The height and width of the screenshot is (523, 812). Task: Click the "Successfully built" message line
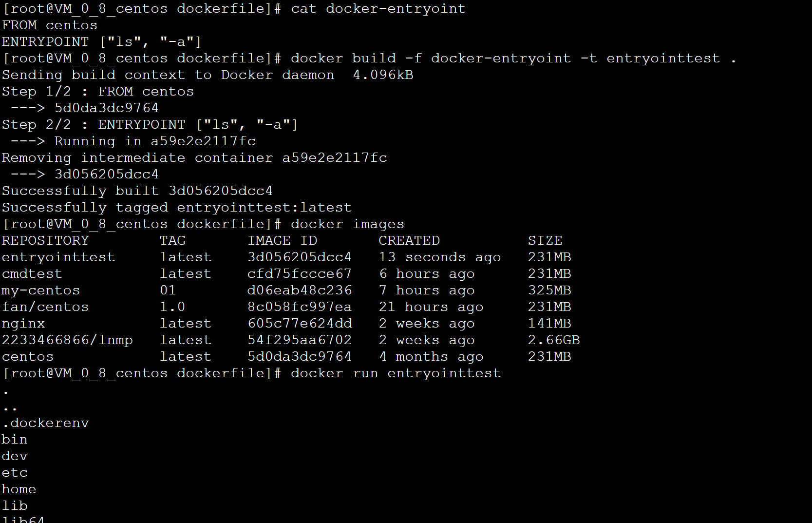point(137,191)
